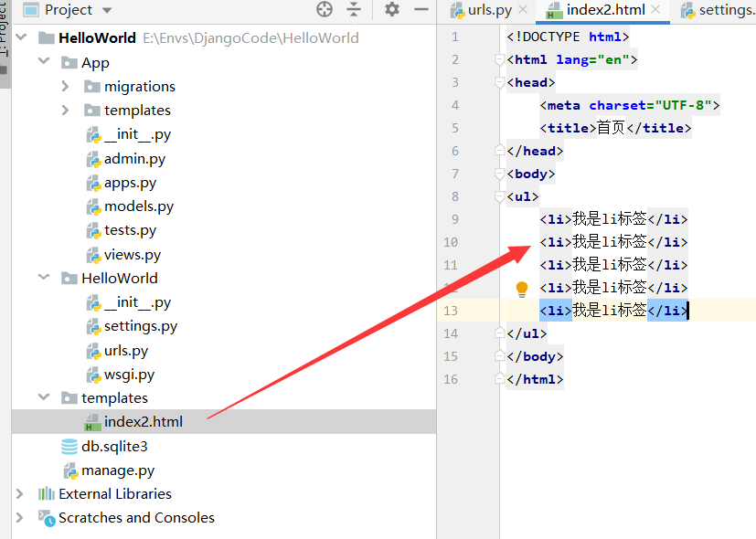Click the fold-end marker at line 6
The height and width of the screenshot is (539, 756).
coord(499,151)
